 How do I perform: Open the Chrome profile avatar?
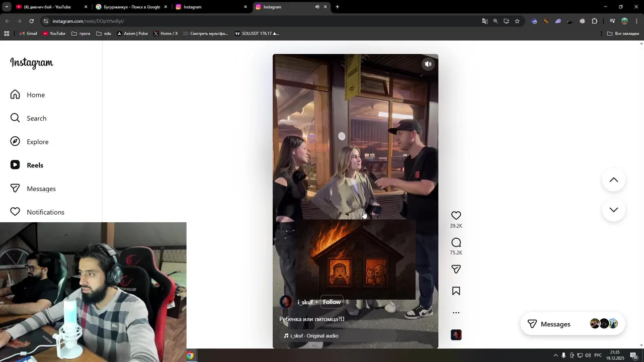click(x=624, y=21)
